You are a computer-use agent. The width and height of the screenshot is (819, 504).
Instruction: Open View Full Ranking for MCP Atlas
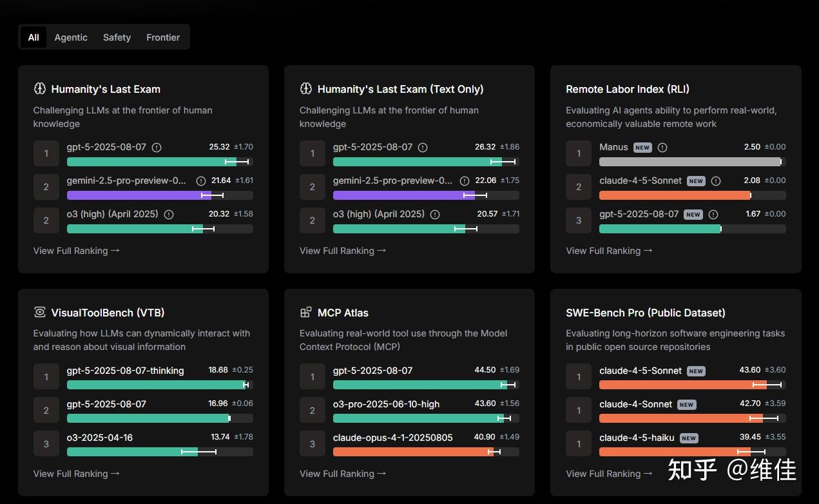343,474
